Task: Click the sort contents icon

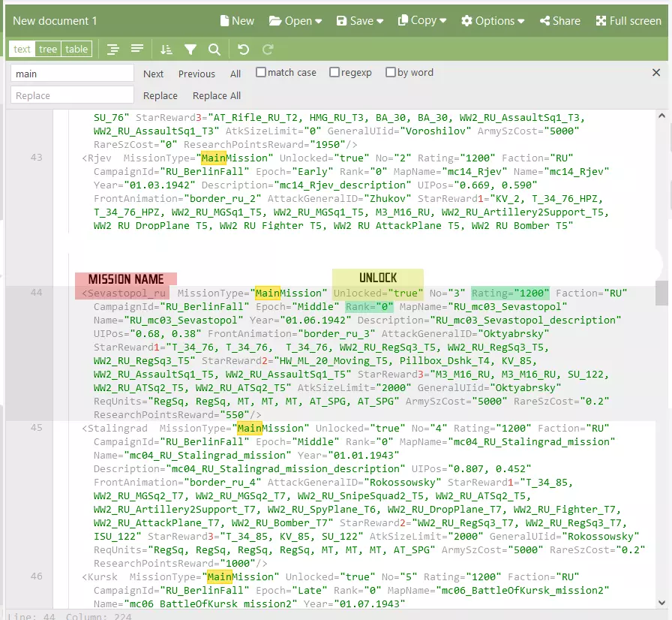Action: pos(166,50)
